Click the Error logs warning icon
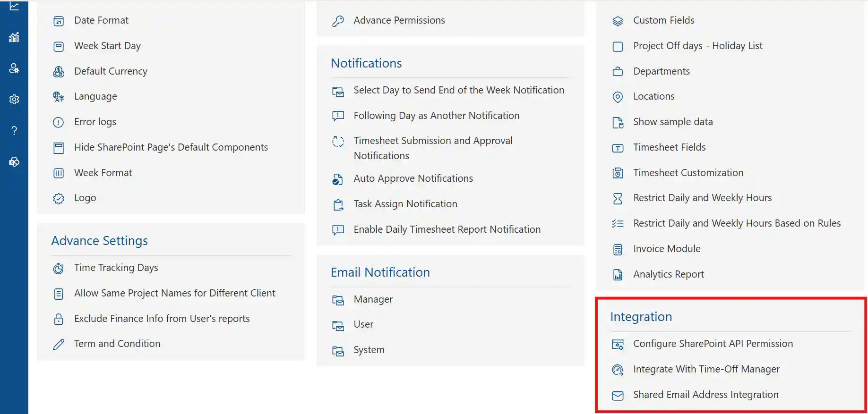The height and width of the screenshot is (414, 868). tap(58, 122)
